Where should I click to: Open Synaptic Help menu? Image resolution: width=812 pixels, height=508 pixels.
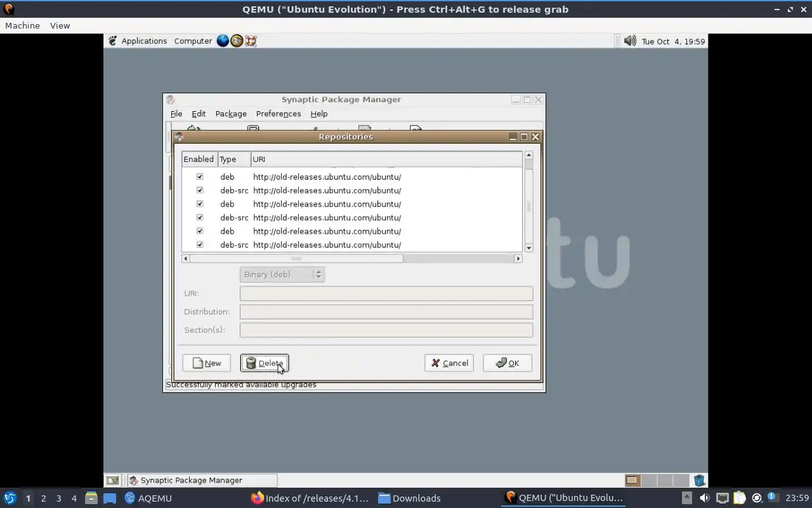(319, 114)
